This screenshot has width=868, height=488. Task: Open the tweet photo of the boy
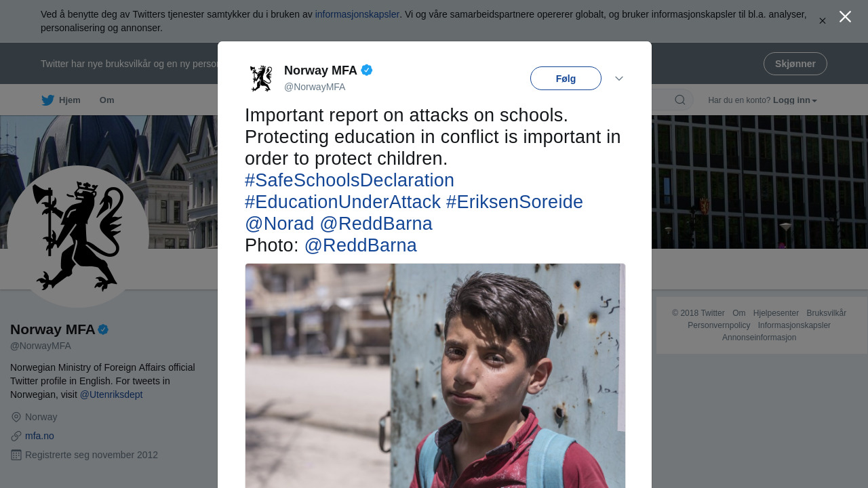(x=435, y=375)
